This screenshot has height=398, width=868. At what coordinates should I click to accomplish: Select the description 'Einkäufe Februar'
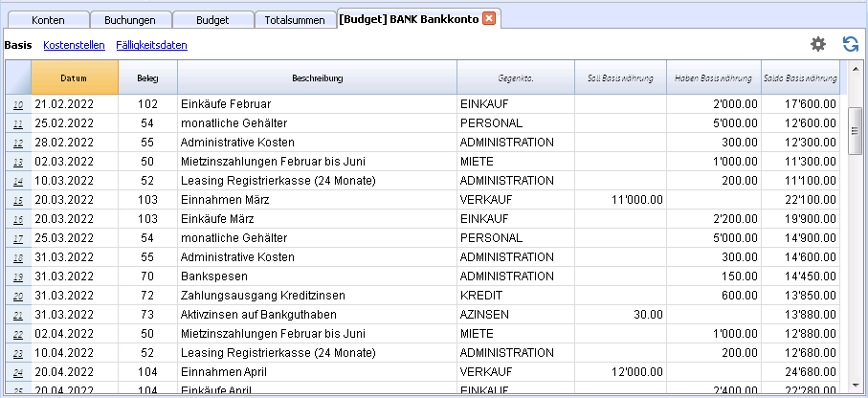[x=317, y=104]
